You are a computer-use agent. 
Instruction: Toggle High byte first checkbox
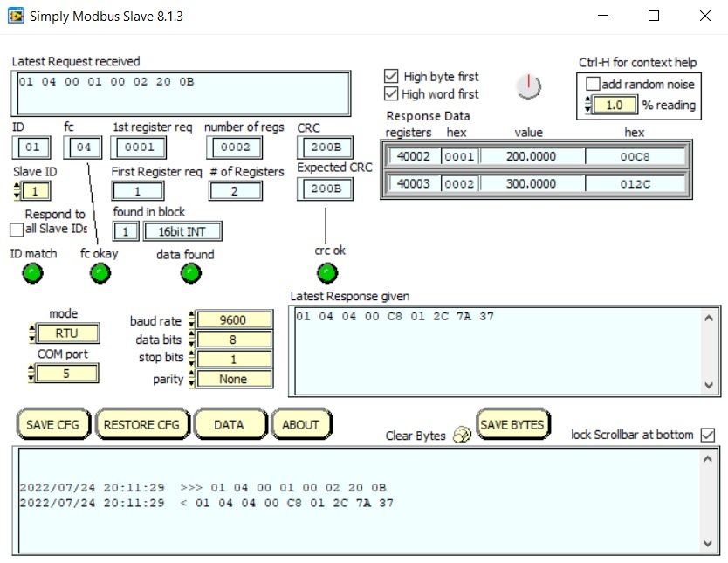click(x=391, y=76)
